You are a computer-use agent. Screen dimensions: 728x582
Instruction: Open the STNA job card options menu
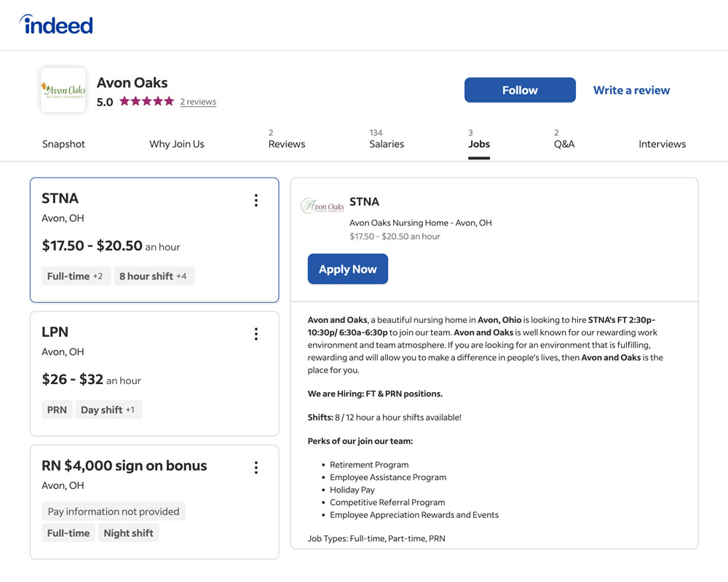tap(256, 200)
